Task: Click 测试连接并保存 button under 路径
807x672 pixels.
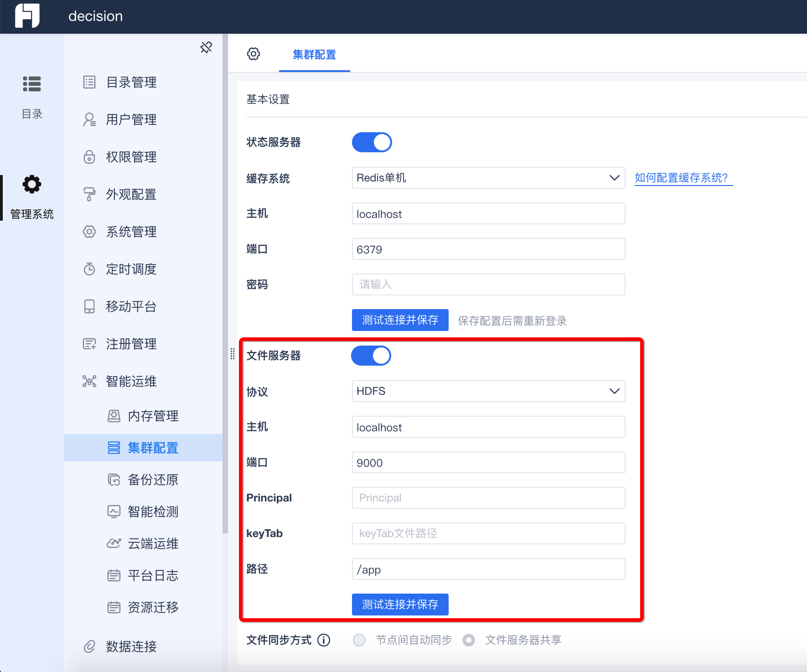Action: click(400, 605)
